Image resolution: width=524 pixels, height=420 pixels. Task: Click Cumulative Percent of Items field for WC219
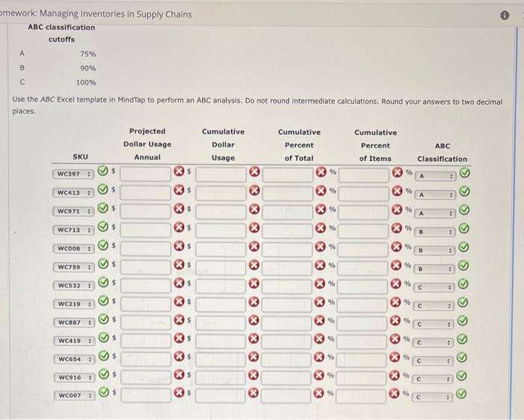[362, 305]
